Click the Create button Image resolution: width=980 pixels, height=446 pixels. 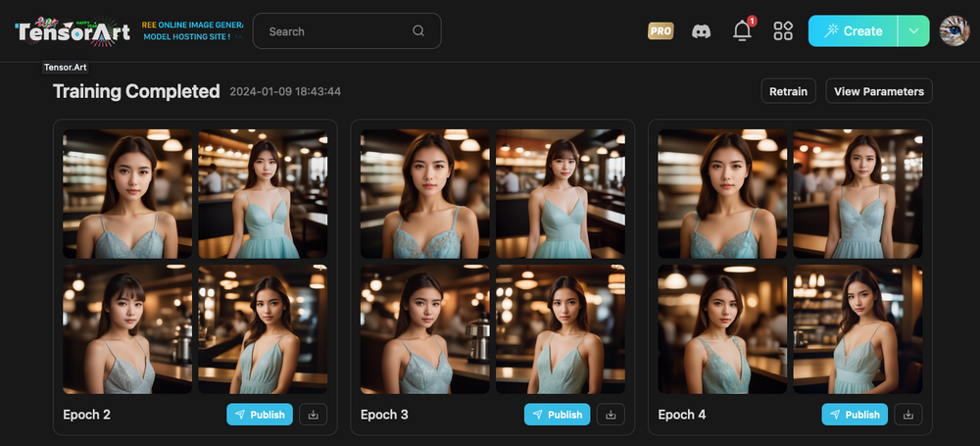point(853,31)
